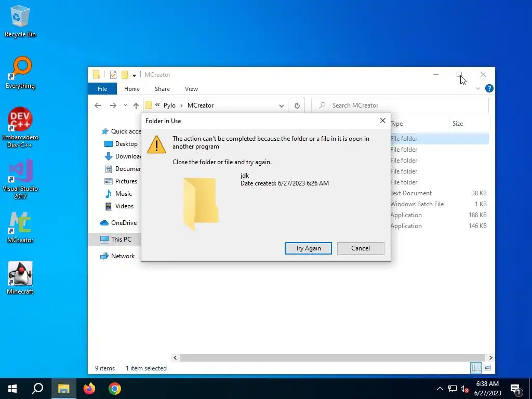
Task: Switch to Details view layout icon
Action: [476, 368]
